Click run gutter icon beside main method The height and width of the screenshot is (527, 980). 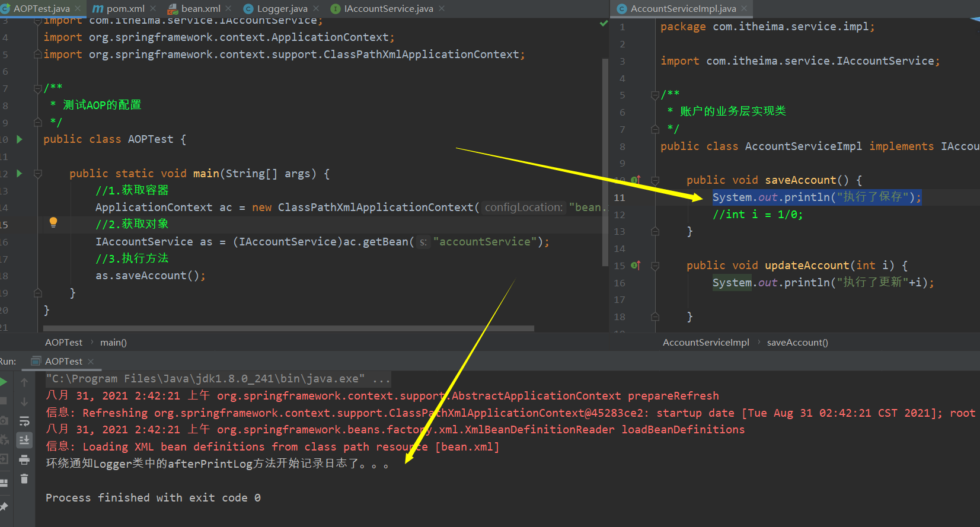[20, 174]
